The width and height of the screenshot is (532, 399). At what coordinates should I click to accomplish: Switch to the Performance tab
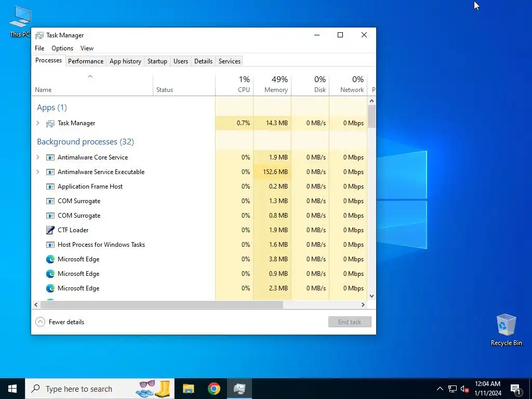coord(86,61)
